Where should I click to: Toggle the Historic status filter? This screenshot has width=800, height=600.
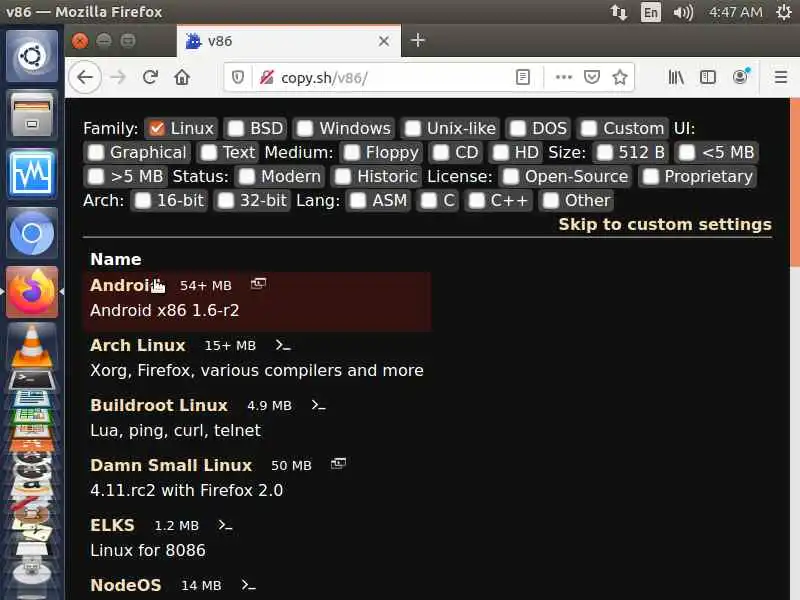tap(343, 176)
